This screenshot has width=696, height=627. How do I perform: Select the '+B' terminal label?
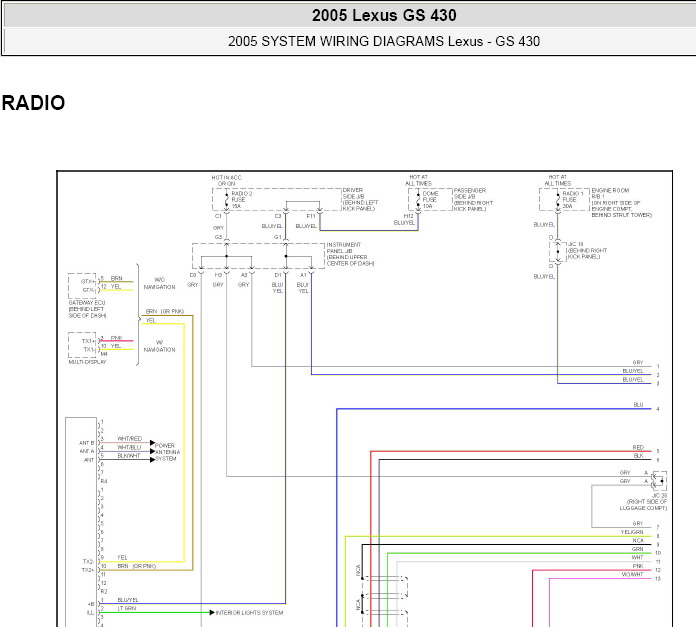click(91, 604)
